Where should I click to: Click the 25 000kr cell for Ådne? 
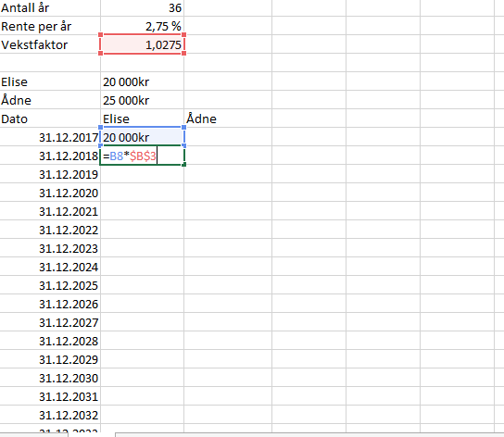142,100
